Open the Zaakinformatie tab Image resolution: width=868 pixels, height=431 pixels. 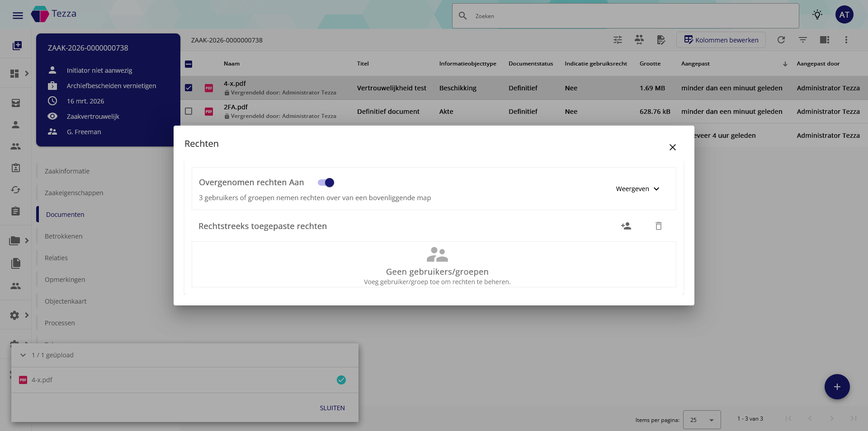[67, 171]
